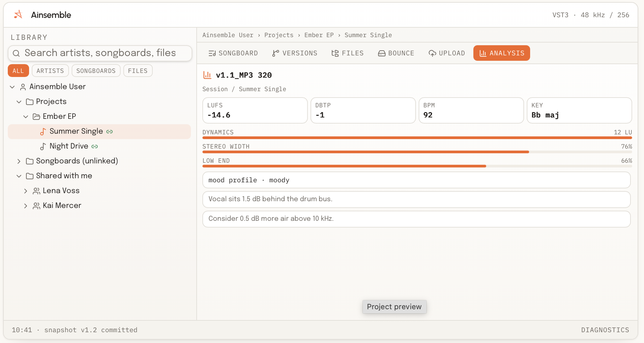Switch to the FILES tab
The image size is (644, 343).
[x=348, y=53]
